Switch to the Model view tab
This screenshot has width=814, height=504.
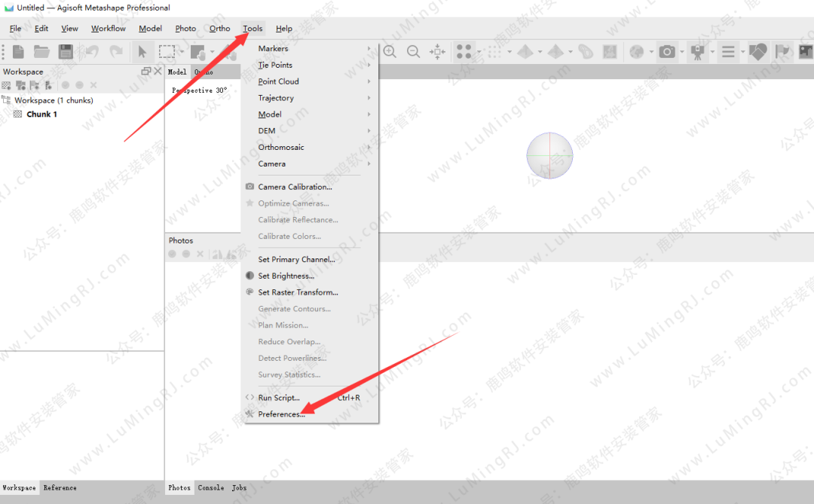tap(177, 72)
